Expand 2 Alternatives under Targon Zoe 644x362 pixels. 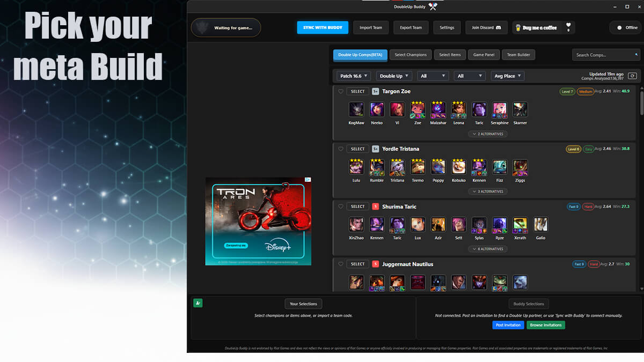coord(488,134)
